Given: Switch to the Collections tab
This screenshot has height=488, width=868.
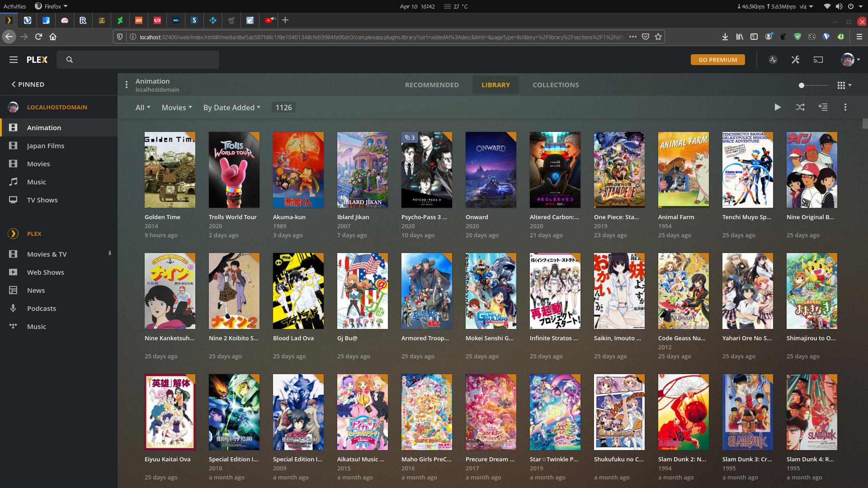Looking at the screenshot, I should point(556,85).
